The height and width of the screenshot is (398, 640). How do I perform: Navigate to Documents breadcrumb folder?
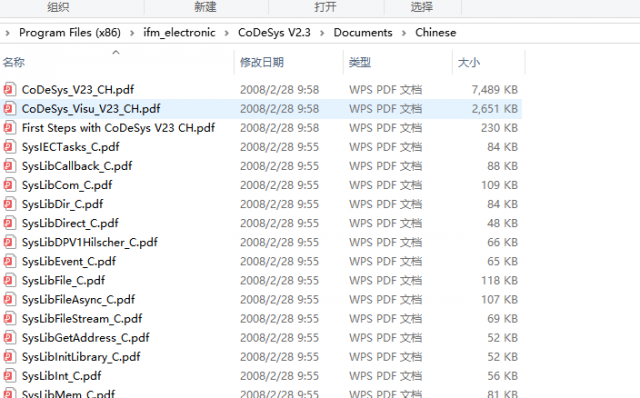(363, 33)
